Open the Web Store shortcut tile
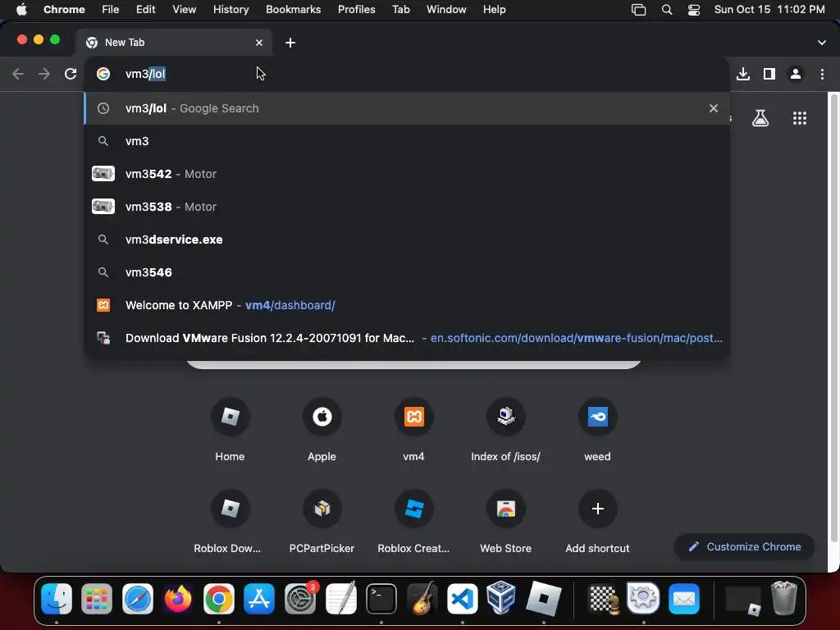 [505, 521]
